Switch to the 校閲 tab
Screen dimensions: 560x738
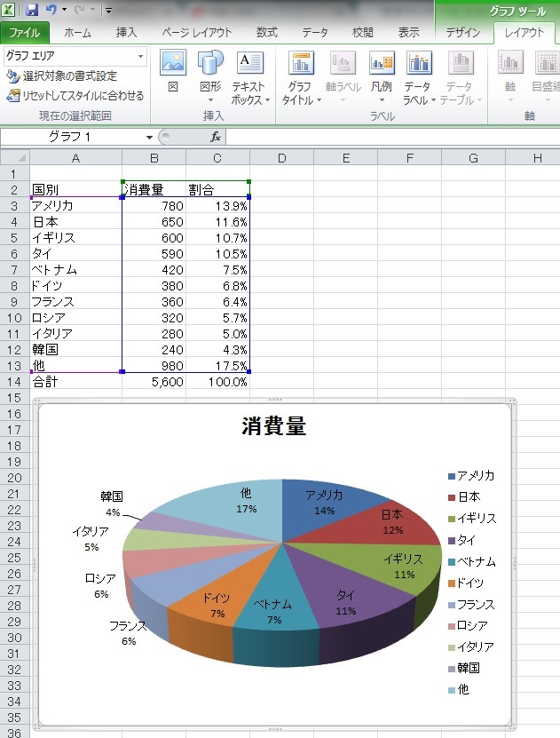[x=362, y=33]
